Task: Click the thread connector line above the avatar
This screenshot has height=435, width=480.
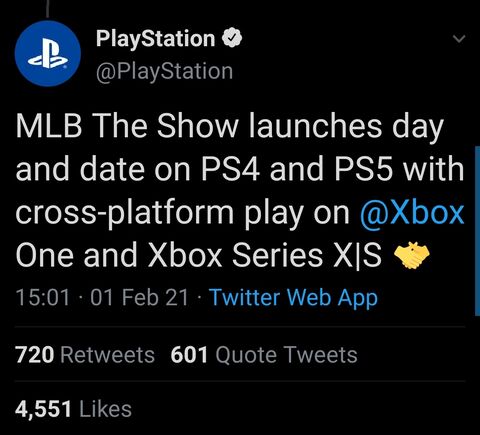Action: (48, 9)
